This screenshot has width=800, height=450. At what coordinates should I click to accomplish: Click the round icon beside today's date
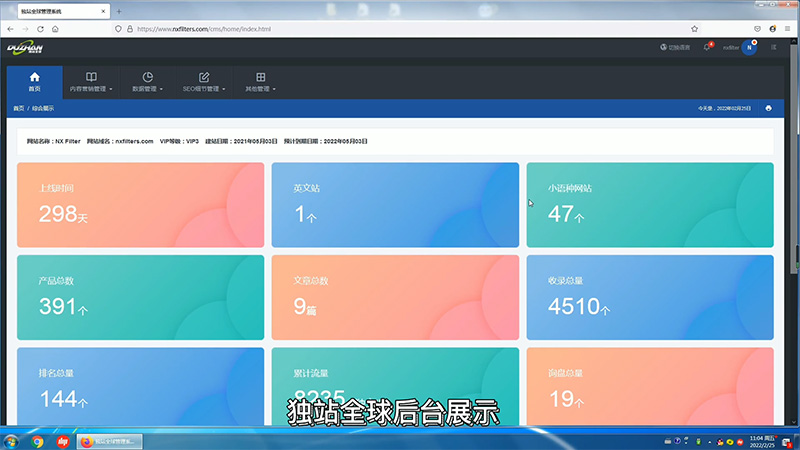768,108
